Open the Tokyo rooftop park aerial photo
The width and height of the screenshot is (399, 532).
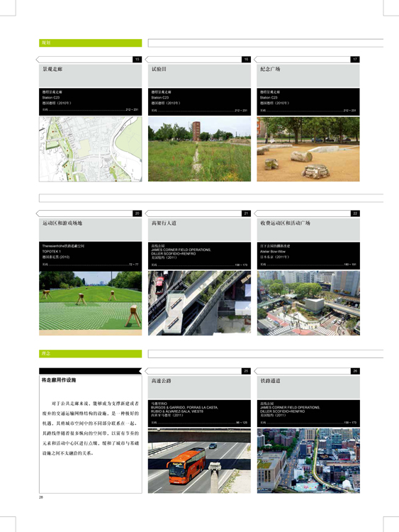click(308, 303)
